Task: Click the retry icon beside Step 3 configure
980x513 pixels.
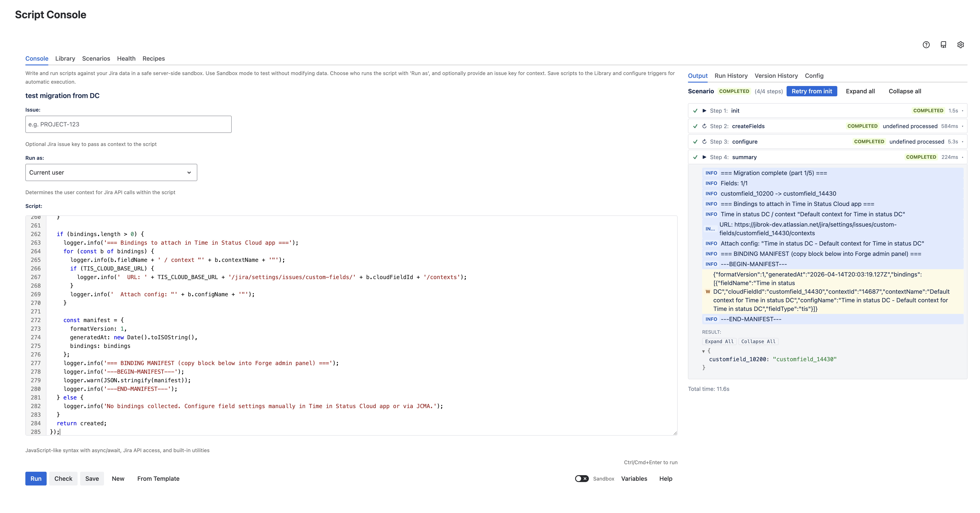Action: 704,141
